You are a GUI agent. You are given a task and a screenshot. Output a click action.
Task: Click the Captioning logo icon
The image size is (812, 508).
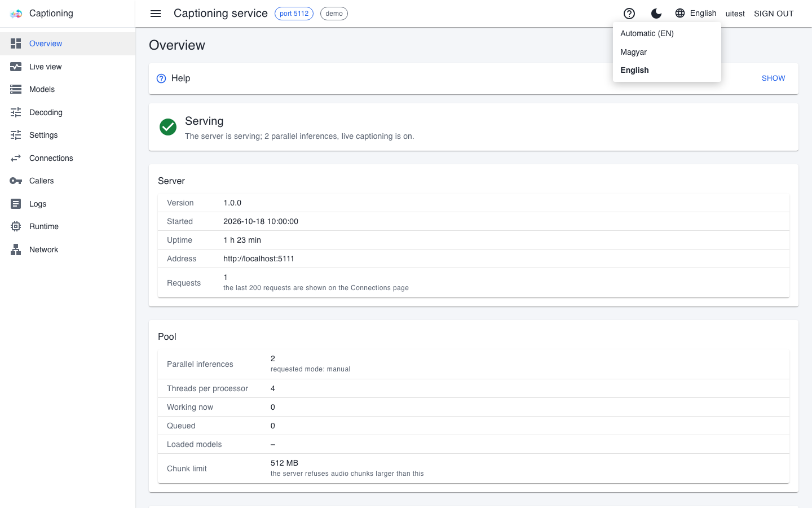click(16, 14)
